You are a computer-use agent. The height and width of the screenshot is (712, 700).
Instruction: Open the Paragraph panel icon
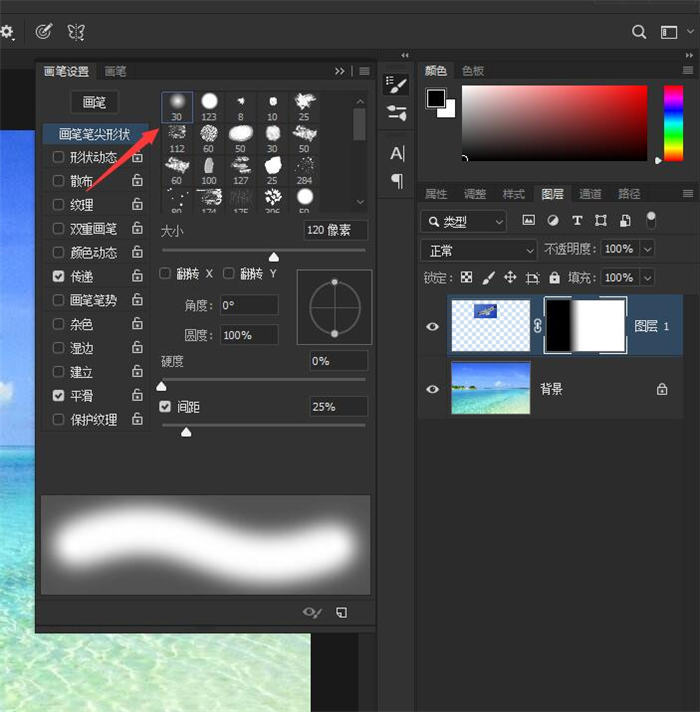(x=397, y=181)
